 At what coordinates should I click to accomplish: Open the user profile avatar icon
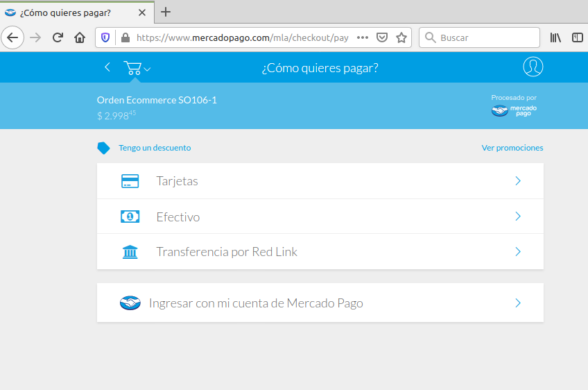(533, 67)
